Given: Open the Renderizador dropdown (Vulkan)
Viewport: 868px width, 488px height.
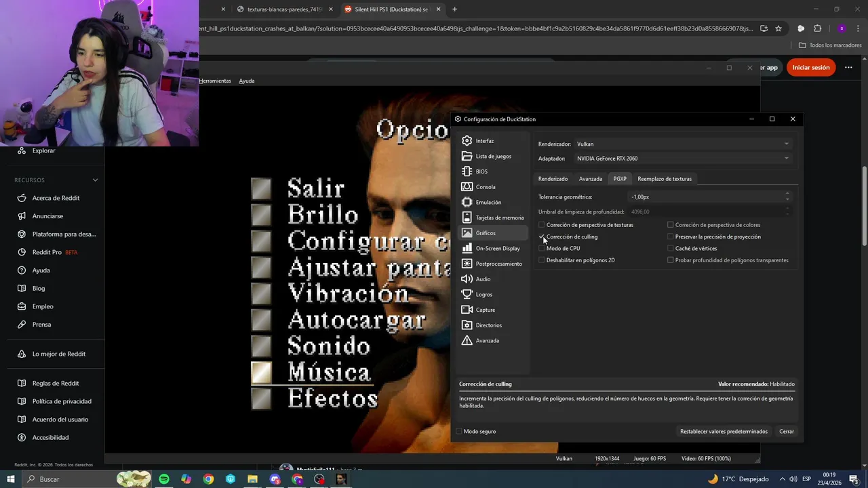Looking at the screenshot, I should coord(682,144).
